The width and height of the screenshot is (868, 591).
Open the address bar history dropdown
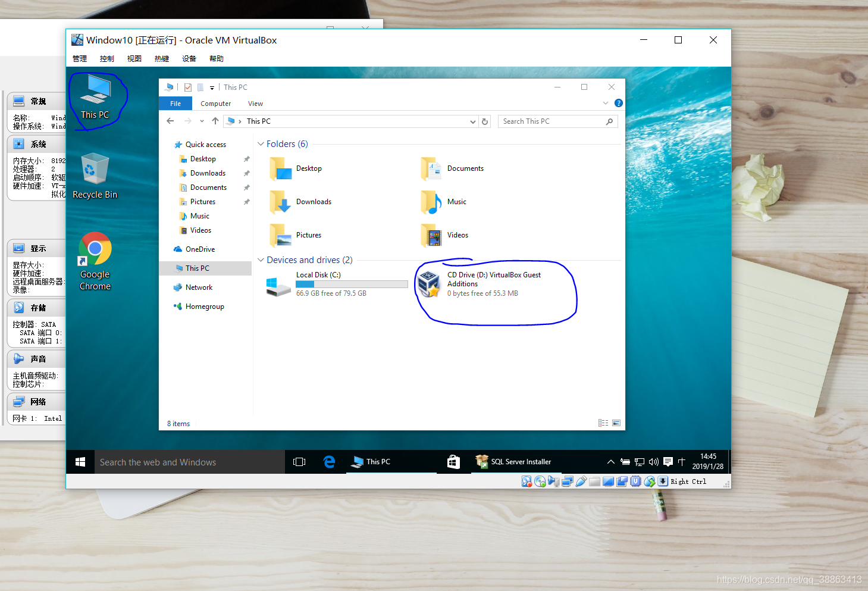(473, 121)
